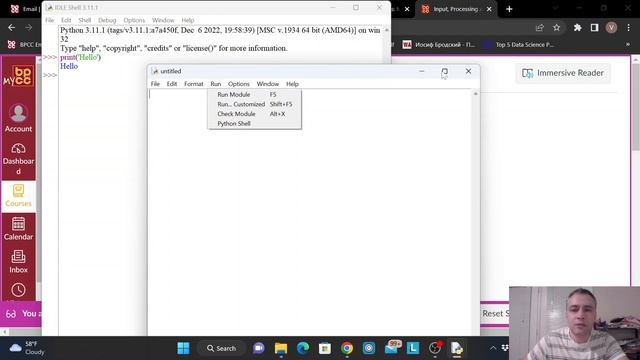Open Mail app with 99+ badge

(392, 347)
